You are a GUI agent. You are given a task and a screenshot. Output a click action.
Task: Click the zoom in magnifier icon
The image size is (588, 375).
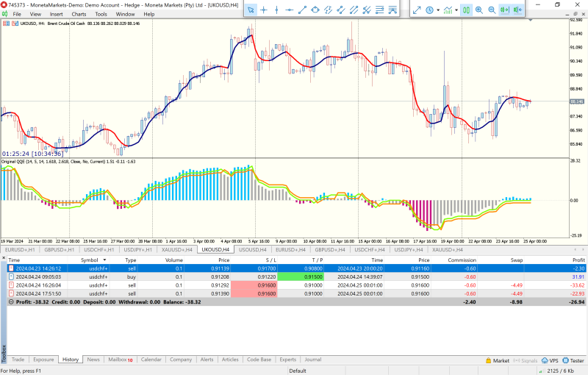pyautogui.click(x=479, y=10)
